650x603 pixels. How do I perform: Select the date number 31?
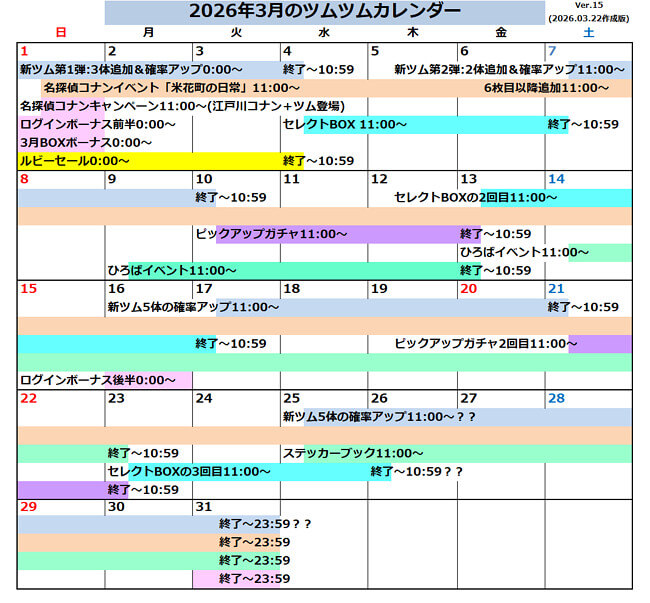point(204,507)
